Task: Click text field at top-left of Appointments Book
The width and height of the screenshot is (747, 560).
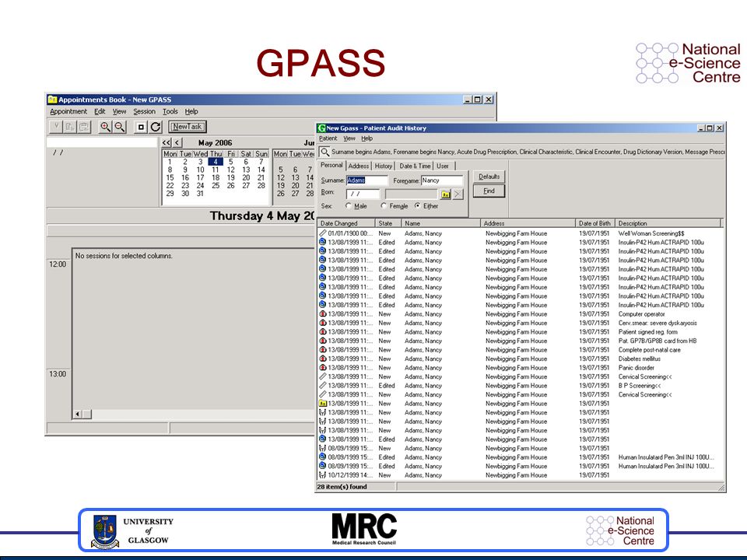Action: tap(102, 142)
